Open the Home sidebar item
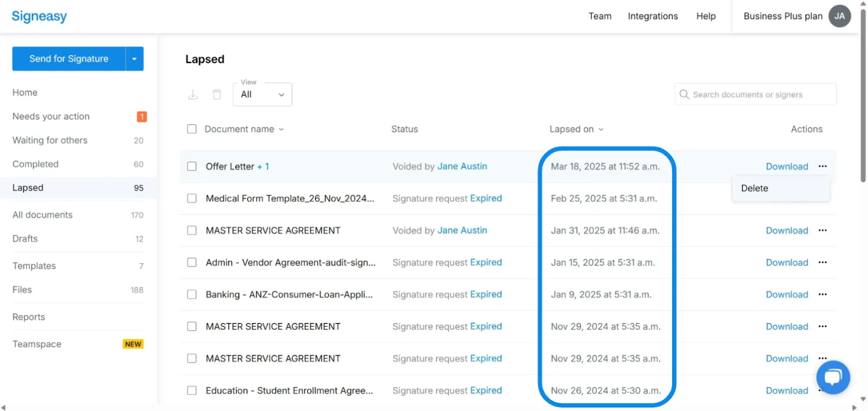The image size is (868, 411). 25,93
